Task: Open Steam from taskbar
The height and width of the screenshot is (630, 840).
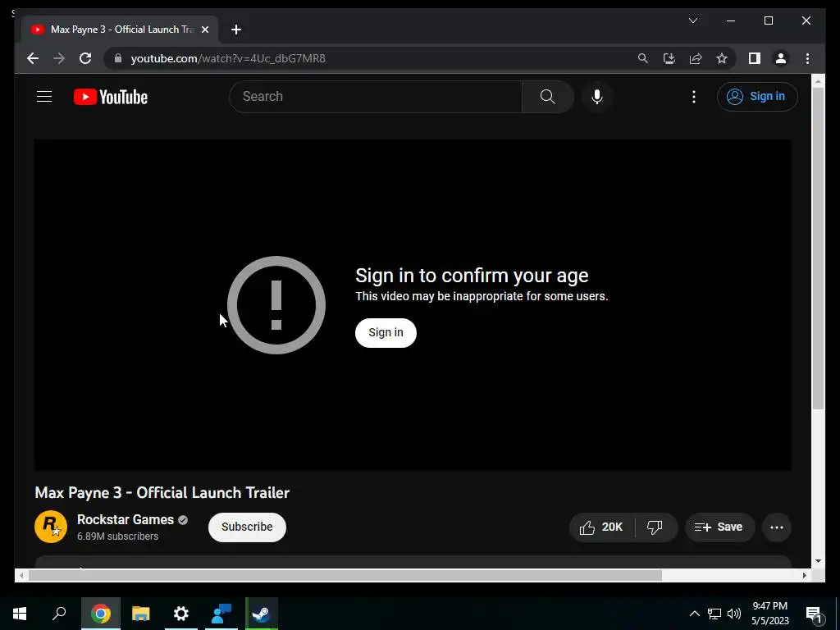Action: click(x=262, y=614)
